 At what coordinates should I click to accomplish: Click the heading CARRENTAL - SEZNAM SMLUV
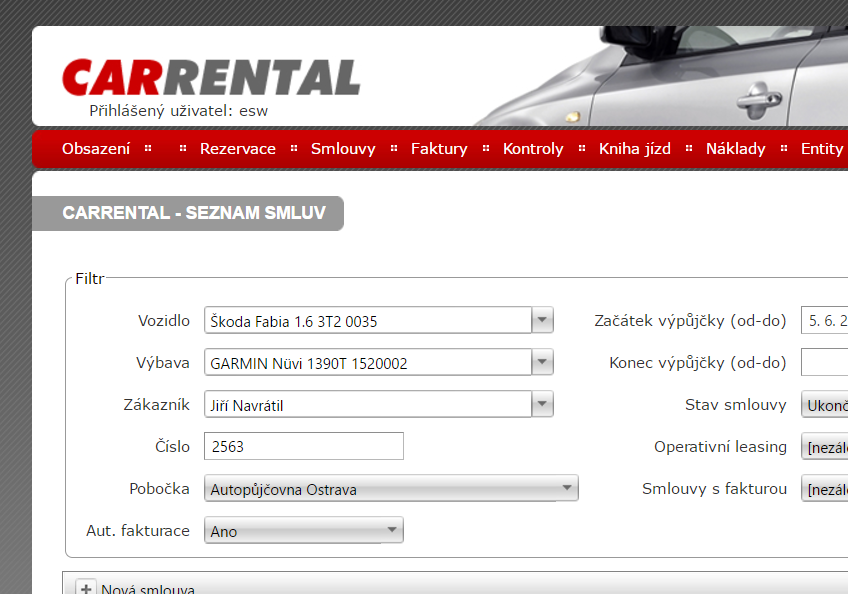tap(194, 213)
